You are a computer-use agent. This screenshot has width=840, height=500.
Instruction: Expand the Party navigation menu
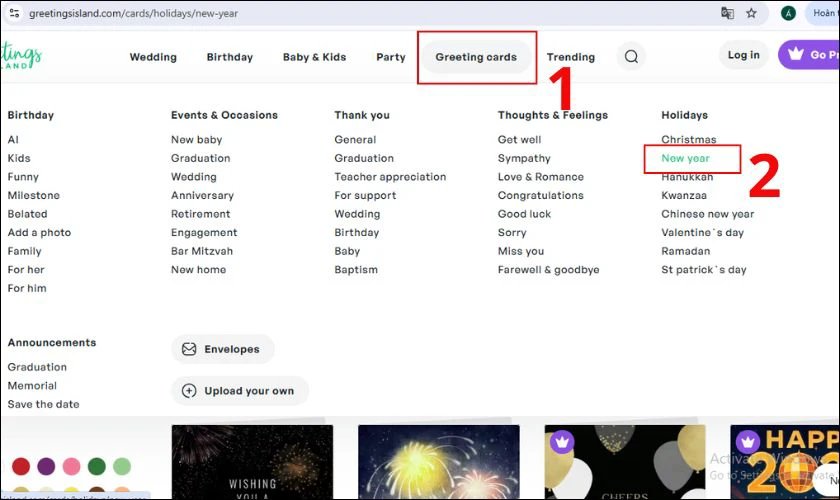pos(391,57)
